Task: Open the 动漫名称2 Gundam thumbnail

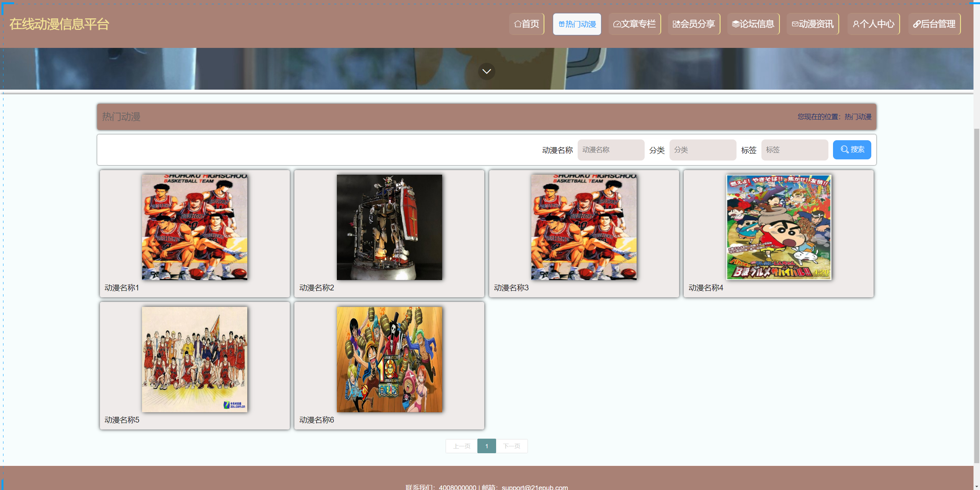Action: pos(389,227)
